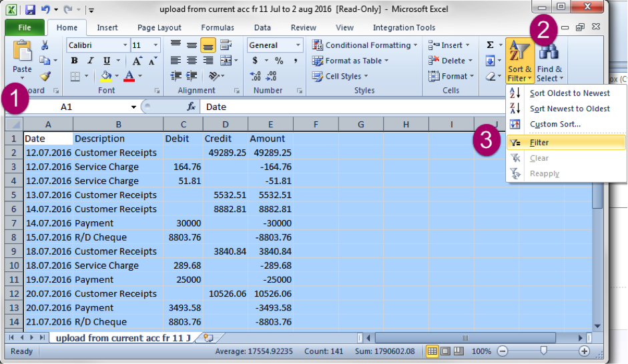The height and width of the screenshot is (364, 628).
Task: Toggle Bold formatting
Action: [74, 61]
